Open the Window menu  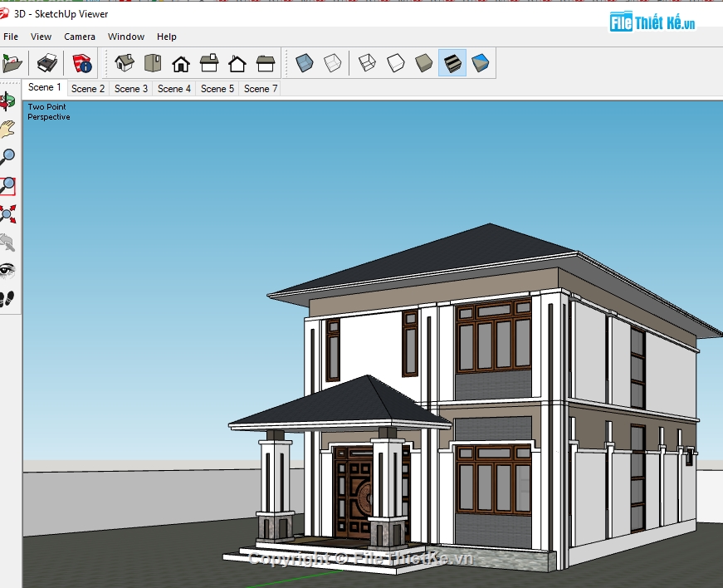[126, 37]
